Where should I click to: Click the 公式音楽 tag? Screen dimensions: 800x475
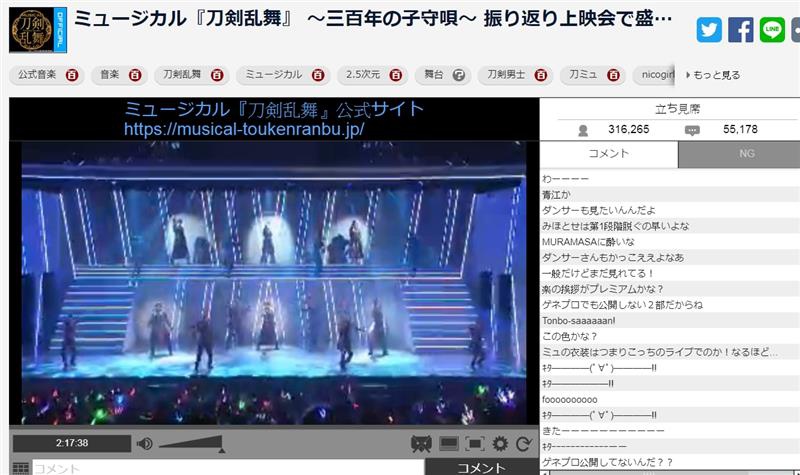[x=37, y=74]
